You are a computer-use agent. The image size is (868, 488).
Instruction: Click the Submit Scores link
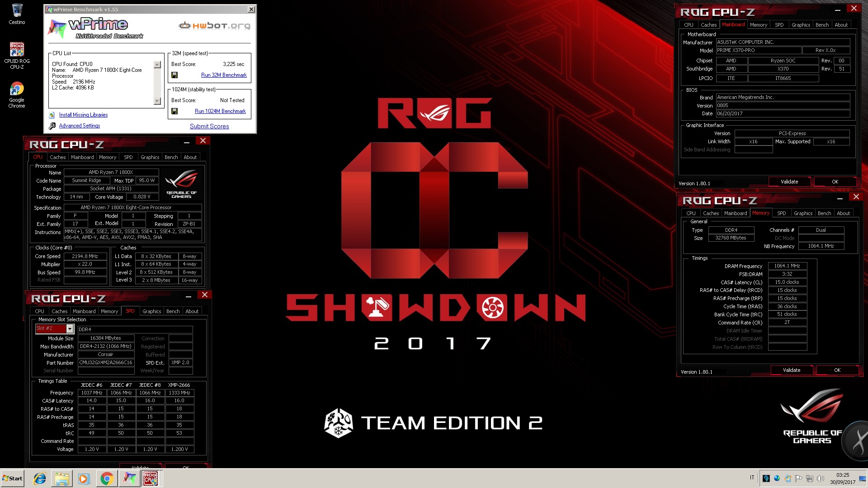[209, 126]
